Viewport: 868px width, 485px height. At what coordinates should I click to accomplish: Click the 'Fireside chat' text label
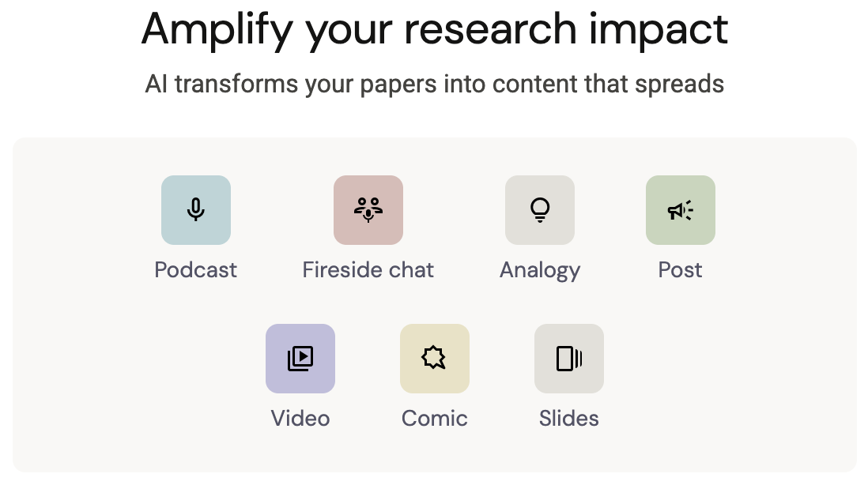tap(368, 270)
